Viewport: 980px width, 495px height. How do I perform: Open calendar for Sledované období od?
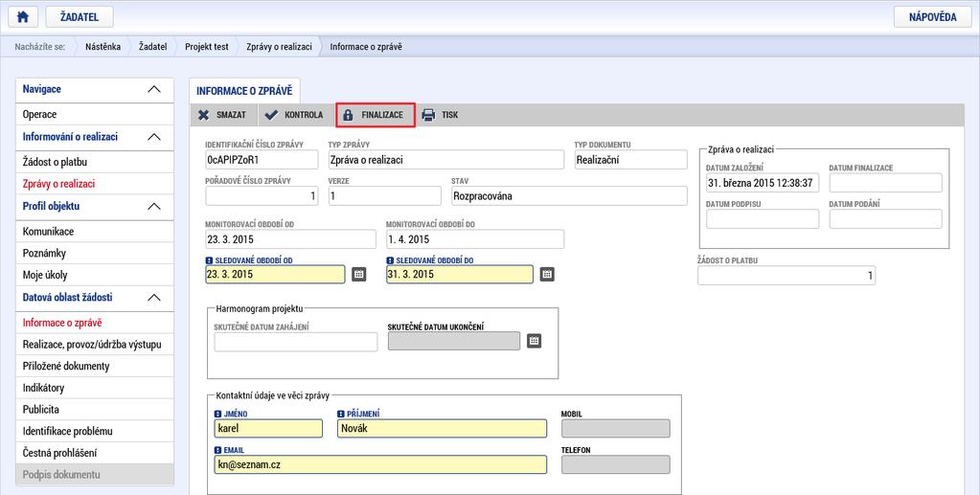(358, 275)
